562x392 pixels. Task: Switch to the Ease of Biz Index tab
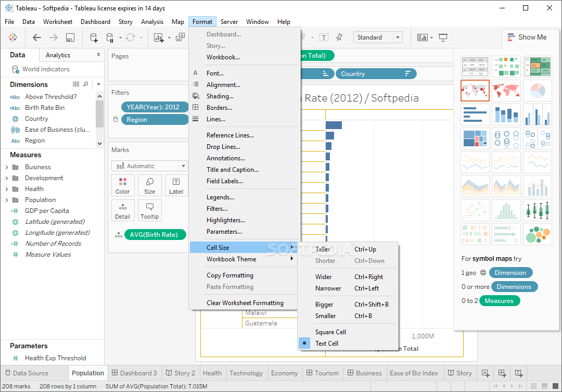(x=414, y=373)
